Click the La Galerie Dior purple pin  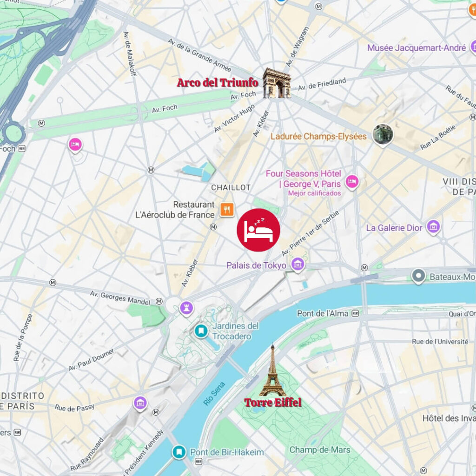click(433, 227)
